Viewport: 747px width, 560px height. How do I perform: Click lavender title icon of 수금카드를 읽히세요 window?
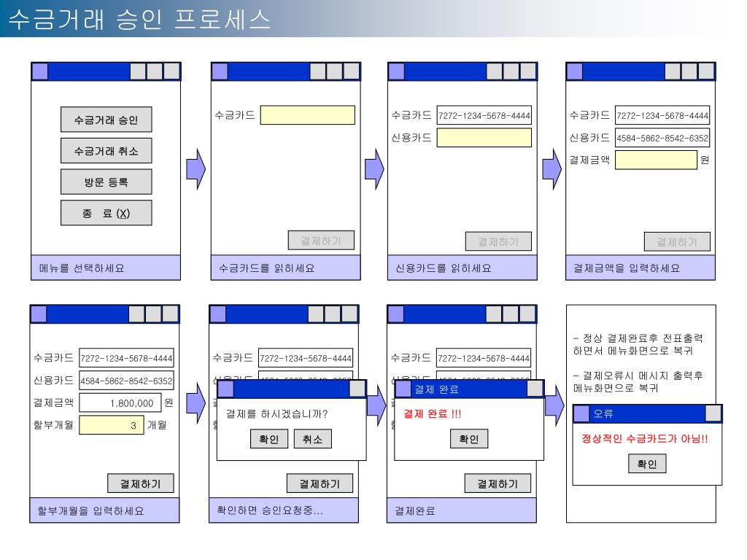220,71
